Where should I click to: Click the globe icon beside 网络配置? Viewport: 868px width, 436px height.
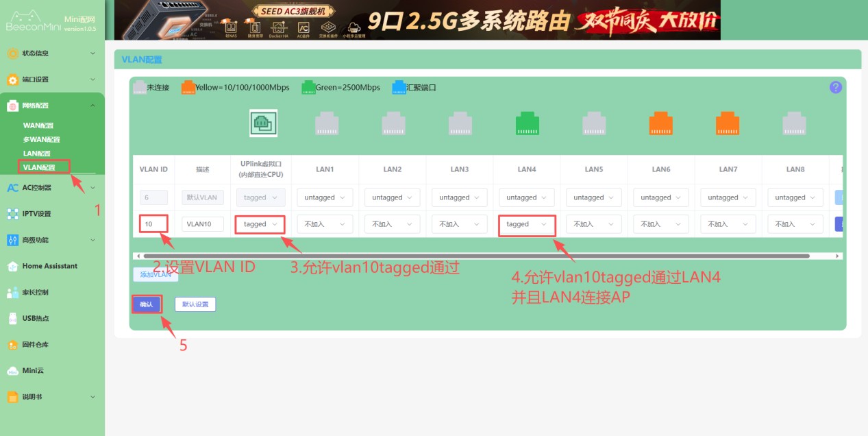[12, 106]
